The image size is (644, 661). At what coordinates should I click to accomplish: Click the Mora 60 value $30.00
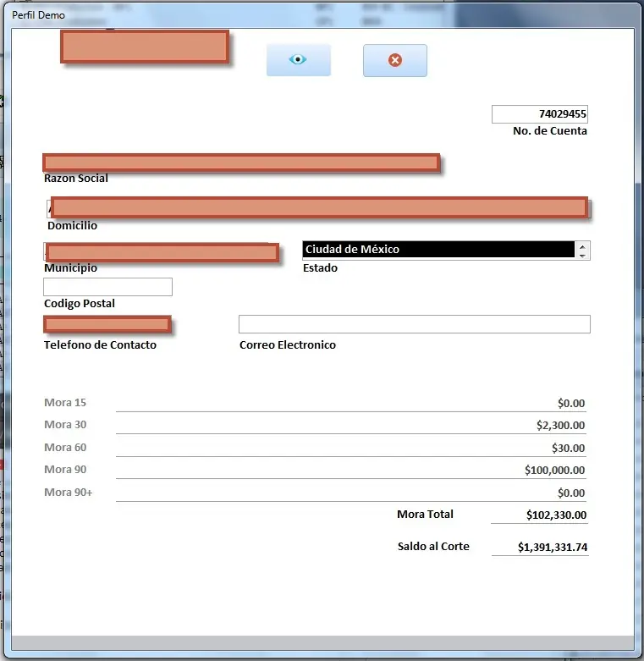coord(568,448)
